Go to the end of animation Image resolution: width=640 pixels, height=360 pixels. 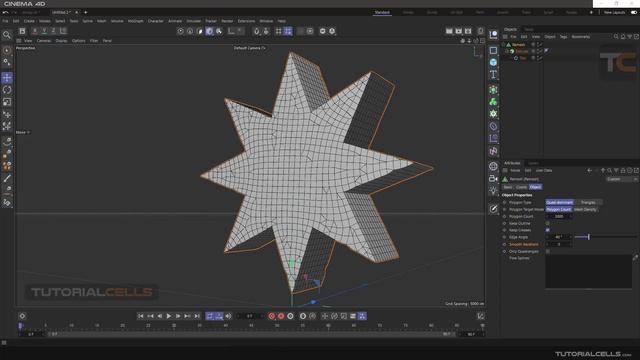(197, 316)
